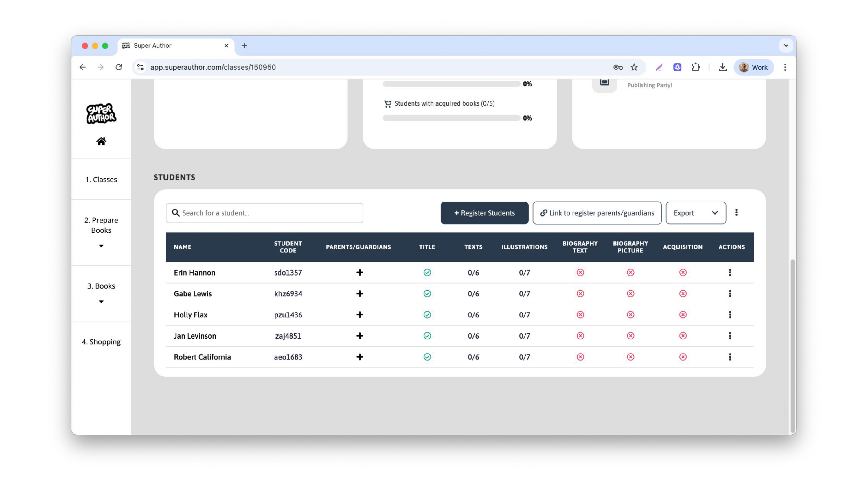Viewport: 868px width, 488px height.
Task: Open actions menu for Holly Flax
Action: 730,315
